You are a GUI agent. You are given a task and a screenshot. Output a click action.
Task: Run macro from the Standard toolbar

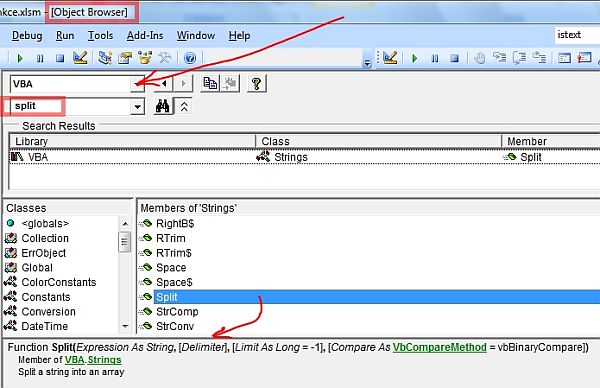tap(20, 58)
